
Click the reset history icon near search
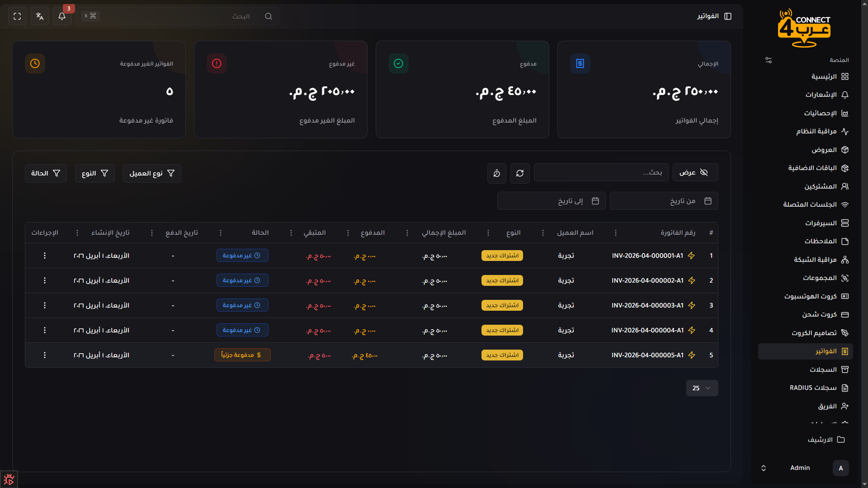[x=497, y=173]
